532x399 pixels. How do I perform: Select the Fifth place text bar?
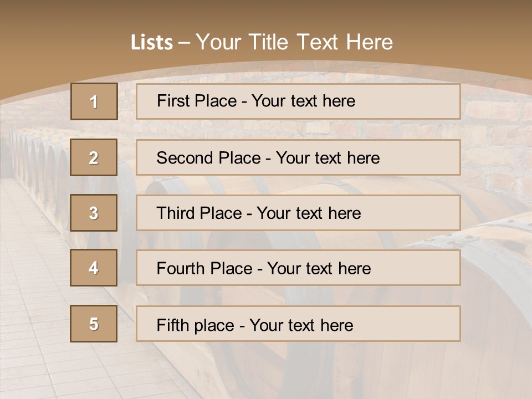pyautogui.click(x=298, y=324)
